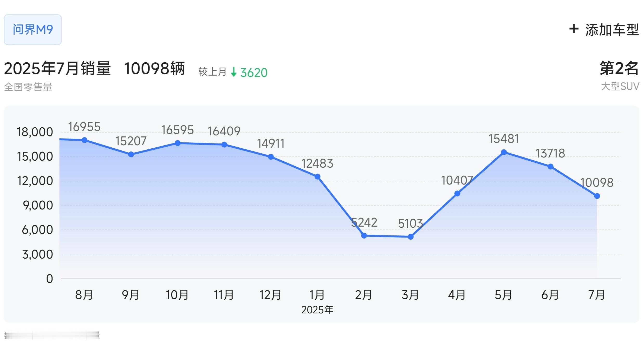The width and height of the screenshot is (644, 362).
Task: Click the 7月 axis label
Action: point(596,295)
